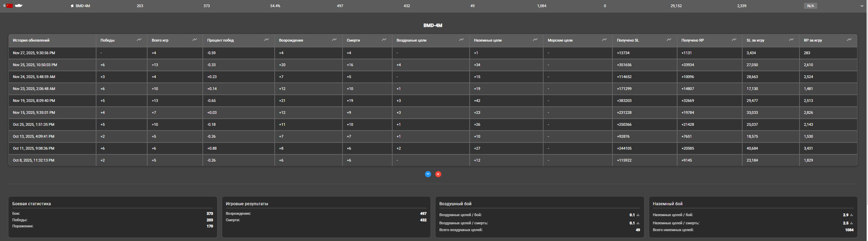Show the graph for Процент побед
868x241 pixels.
[x=267, y=40]
